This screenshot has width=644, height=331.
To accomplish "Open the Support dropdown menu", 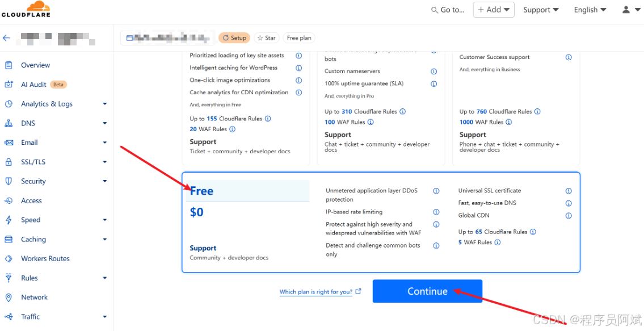I will tap(541, 10).
